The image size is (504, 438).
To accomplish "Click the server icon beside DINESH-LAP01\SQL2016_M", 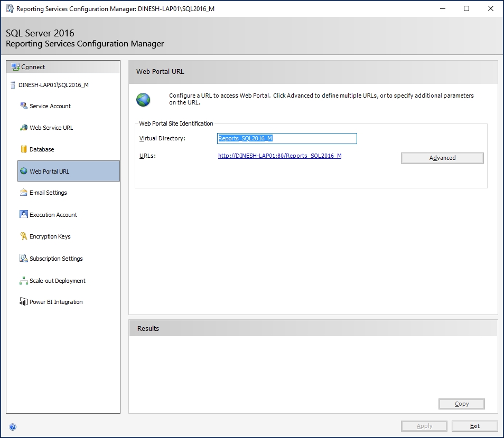I will point(13,85).
